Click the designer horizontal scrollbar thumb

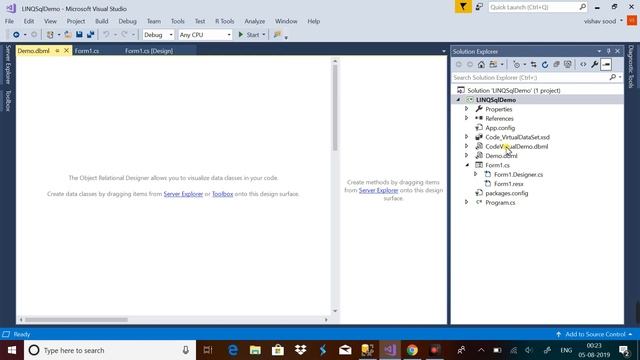tap(76, 320)
